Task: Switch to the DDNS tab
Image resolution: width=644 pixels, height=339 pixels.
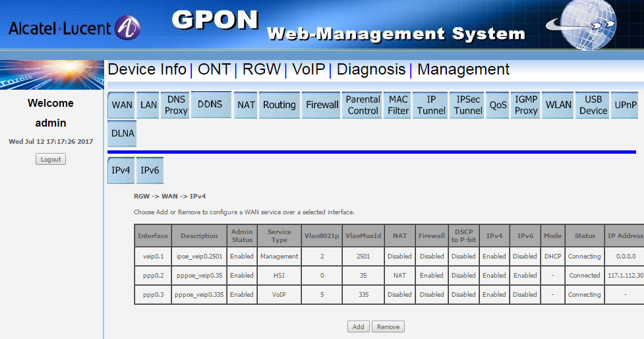Action: click(210, 104)
